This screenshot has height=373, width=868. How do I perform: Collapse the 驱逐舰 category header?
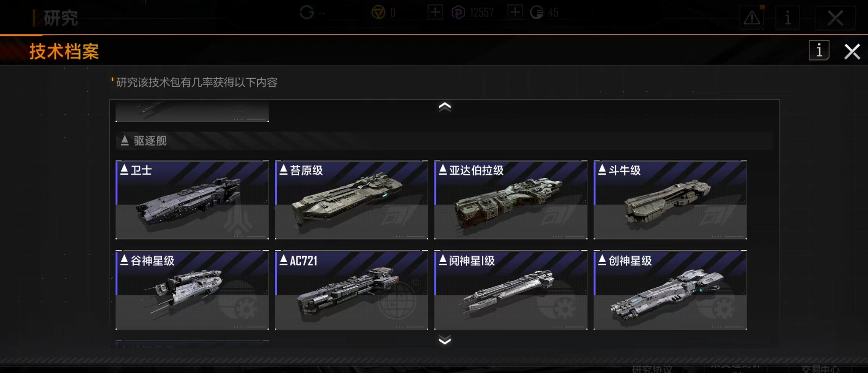pyautogui.click(x=444, y=141)
